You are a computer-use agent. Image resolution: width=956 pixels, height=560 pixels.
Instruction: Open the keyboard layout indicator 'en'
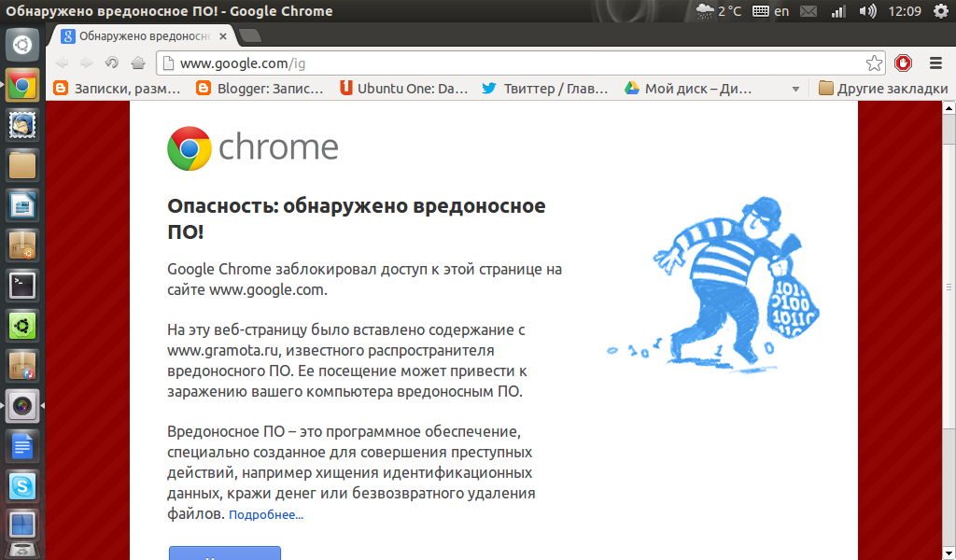point(770,11)
